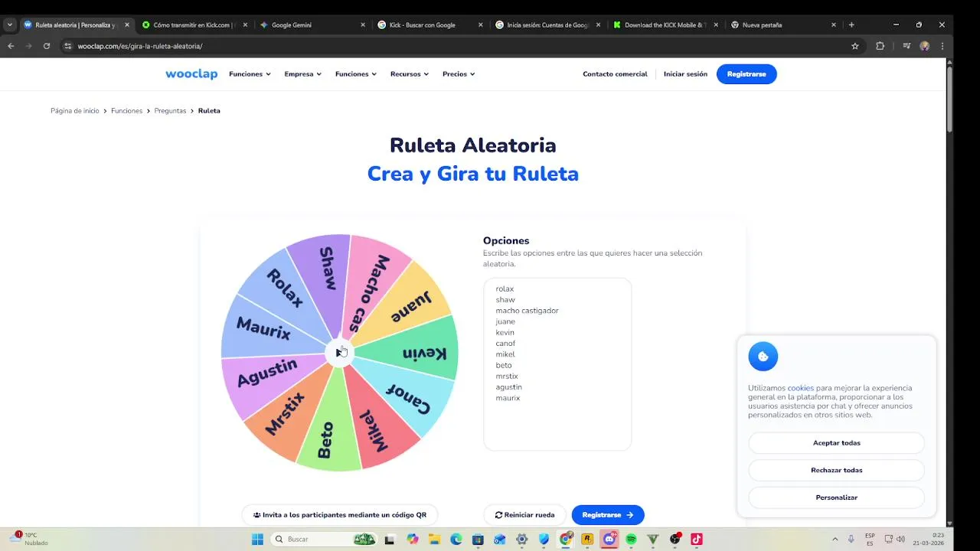Open Outlook from taskbar
The image size is (980, 551).
(x=500, y=539)
